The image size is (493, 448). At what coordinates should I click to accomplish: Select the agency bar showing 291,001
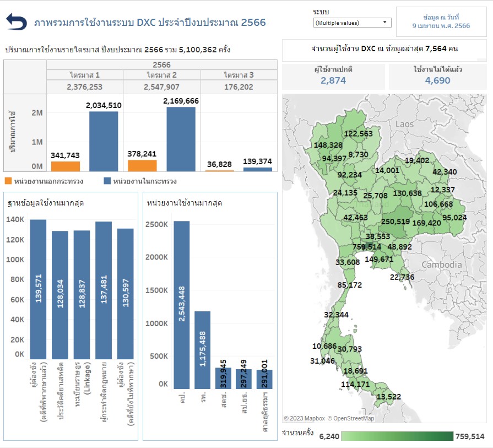pyautogui.click(x=264, y=380)
